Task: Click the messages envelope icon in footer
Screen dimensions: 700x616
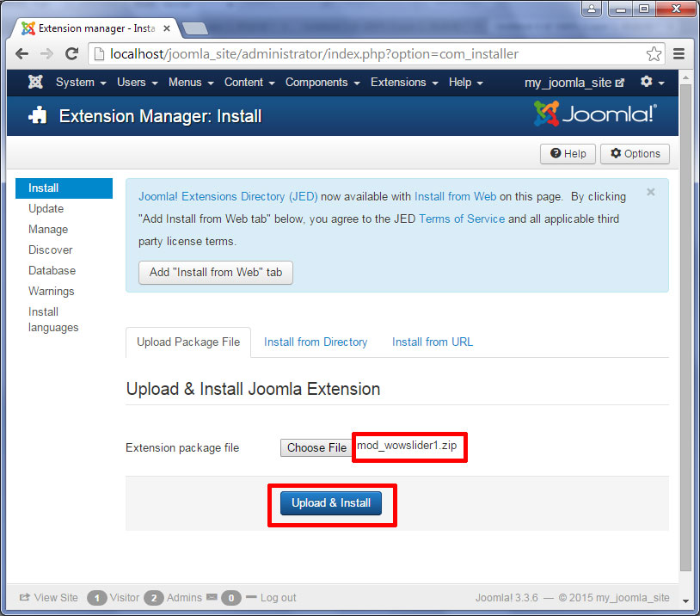Action: click(x=212, y=597)
